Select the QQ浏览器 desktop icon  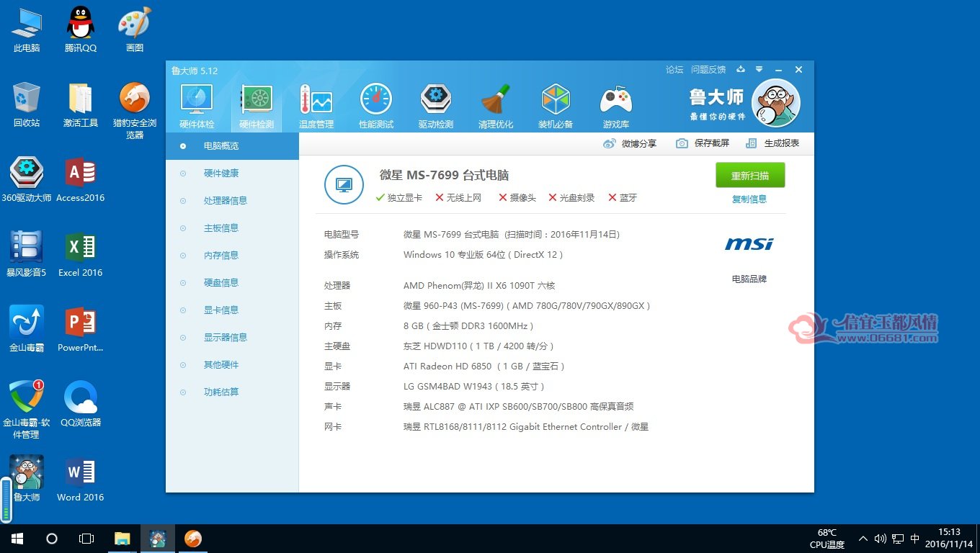click(81, 404)
